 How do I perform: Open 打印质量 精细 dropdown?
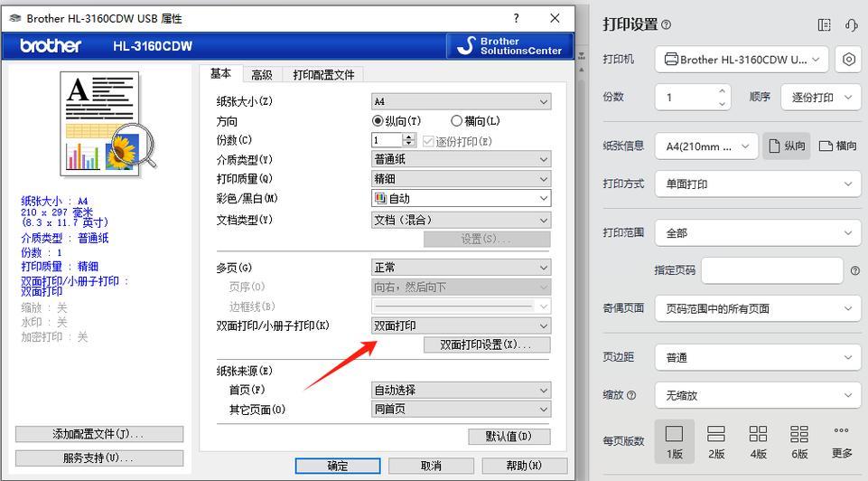click(462, 178)
